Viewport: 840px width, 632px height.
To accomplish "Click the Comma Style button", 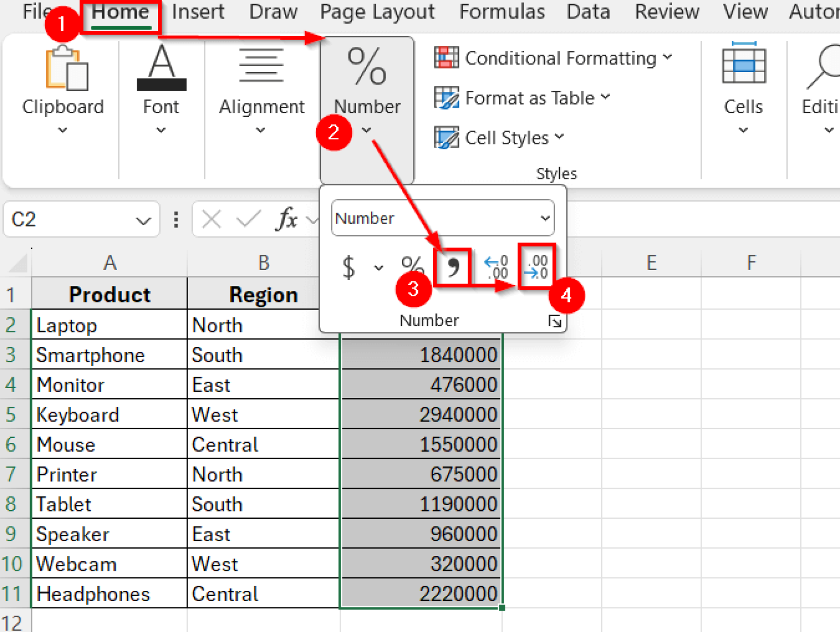I will pyautogui.click(x=452, y=267).
